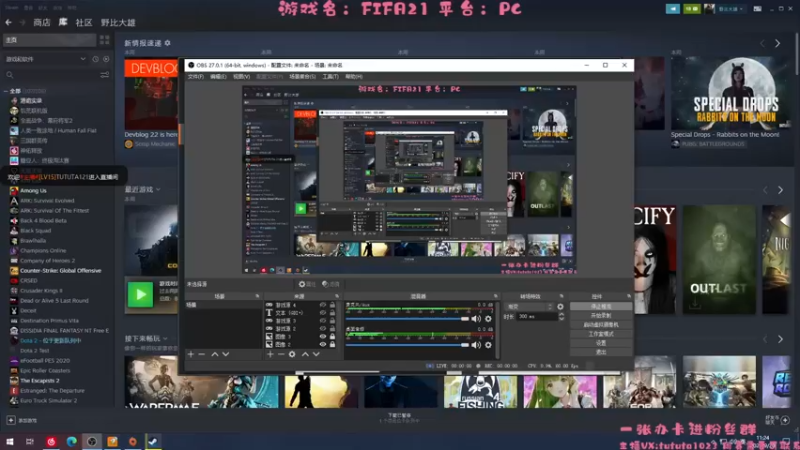Undock the OBS mixer panel via its pop-out icon
The height and width of the screenshot is (450, 800).
495,296
